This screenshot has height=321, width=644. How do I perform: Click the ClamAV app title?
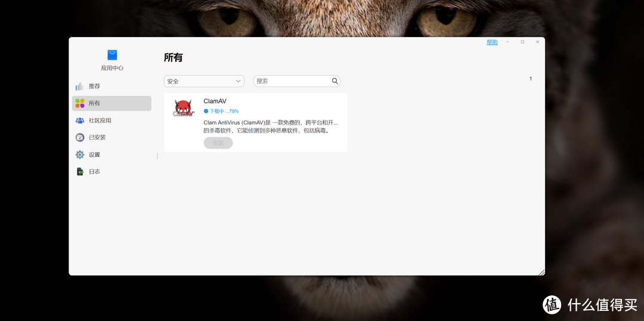pyautogui.click(x=215, y=101)
